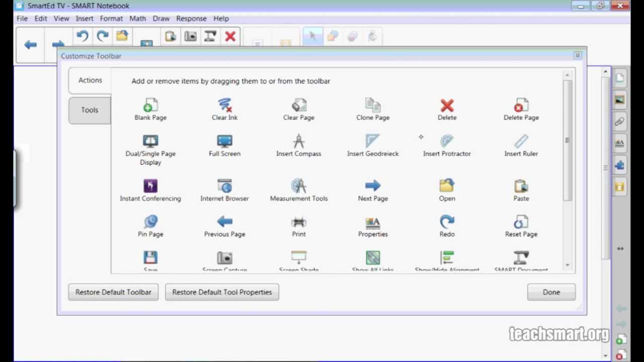
Task: Choose the Insert Protractor icon
Action: (x=447, y=141)
